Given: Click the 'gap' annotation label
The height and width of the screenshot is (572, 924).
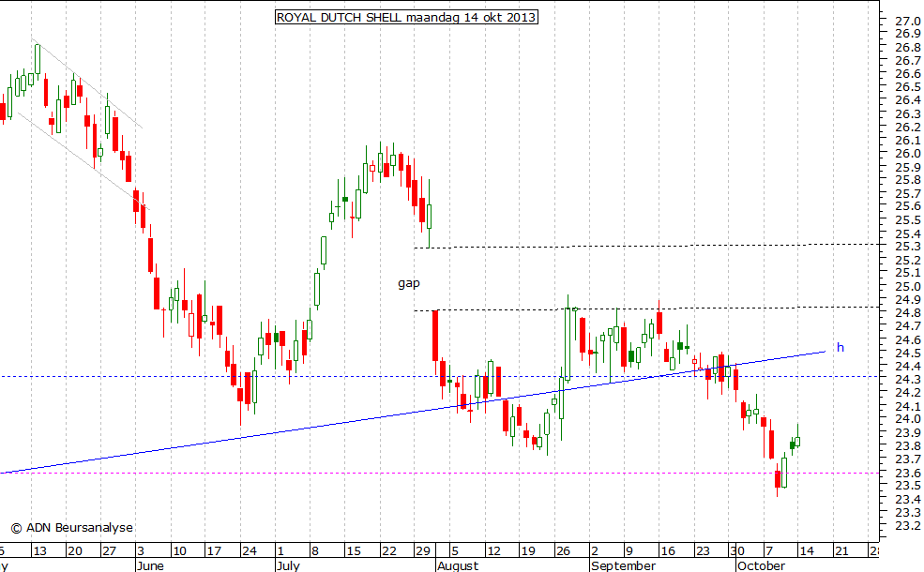Looking at the screenshot, I should tap(409, 283).
